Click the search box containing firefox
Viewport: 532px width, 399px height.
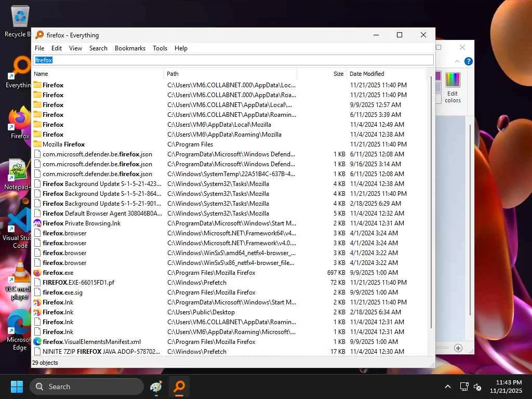(233, 60)
